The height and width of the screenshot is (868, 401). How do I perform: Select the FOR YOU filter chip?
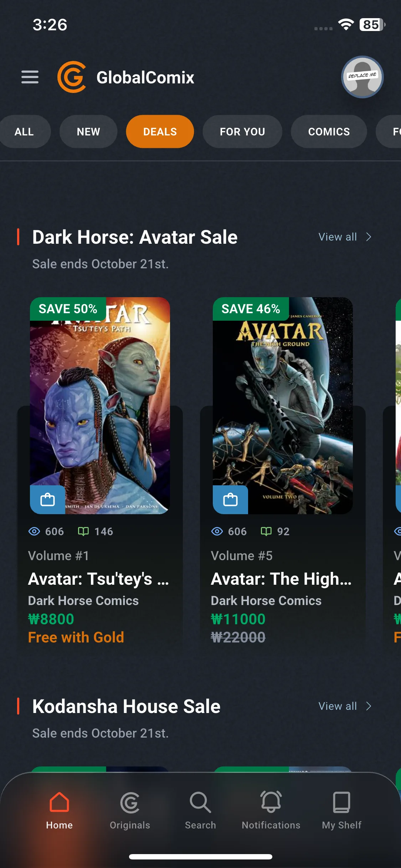[242, 131]
